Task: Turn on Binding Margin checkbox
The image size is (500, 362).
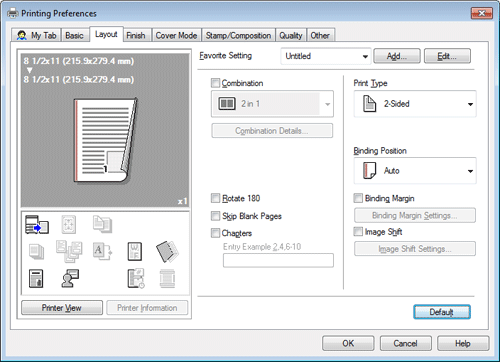Action: coord(358,198)
